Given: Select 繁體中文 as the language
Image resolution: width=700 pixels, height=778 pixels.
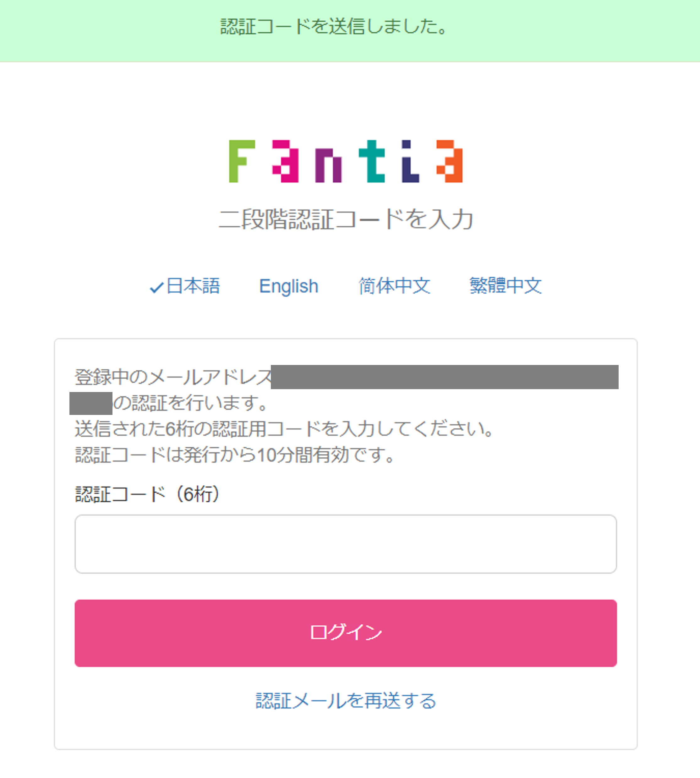Looking at the screenshot, I should [x=505, y=286].
